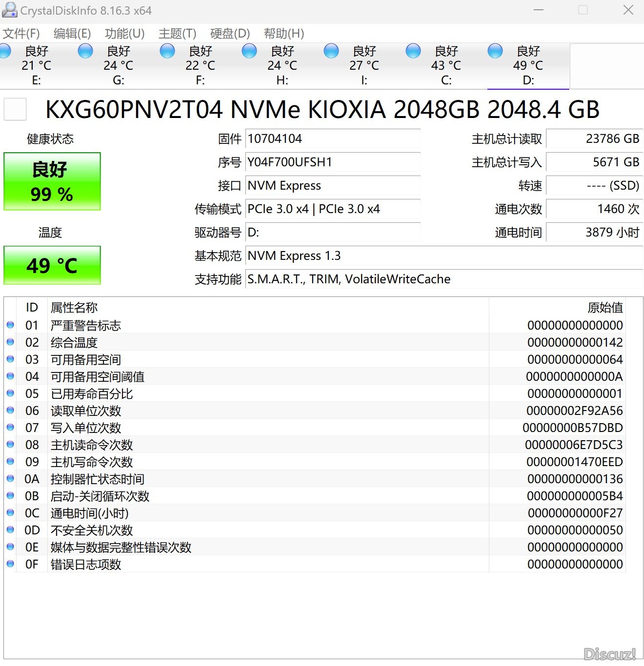Select the blue status orb for drive H:
Screen dimensions: 644x666
point(249,51)
